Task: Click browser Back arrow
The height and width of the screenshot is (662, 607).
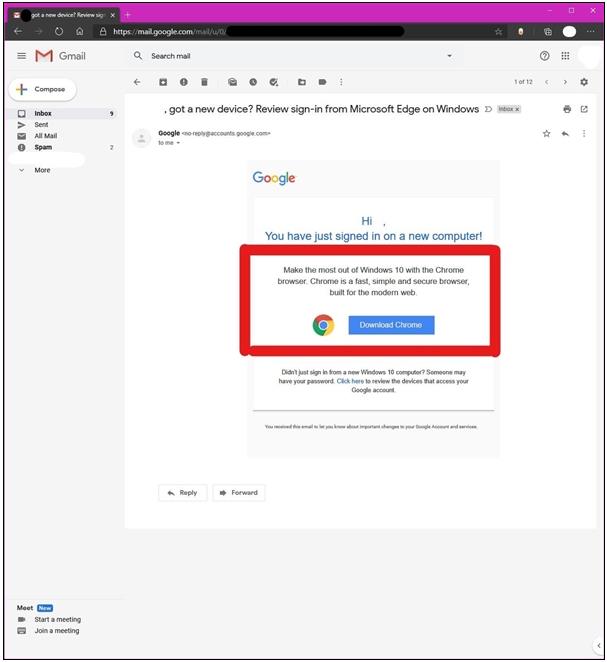Action: [x=18, y=31]
